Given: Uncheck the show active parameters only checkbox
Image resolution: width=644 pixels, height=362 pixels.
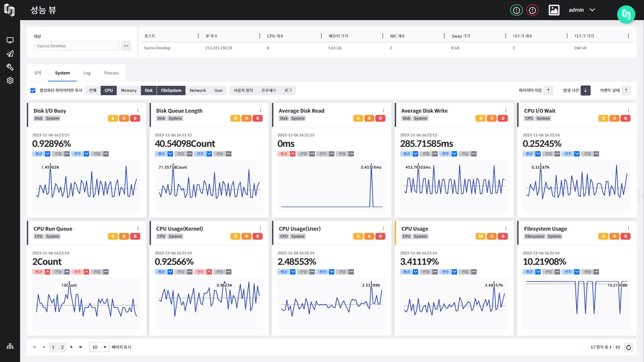Looking at the screenshot, I should tap(33, 90).
